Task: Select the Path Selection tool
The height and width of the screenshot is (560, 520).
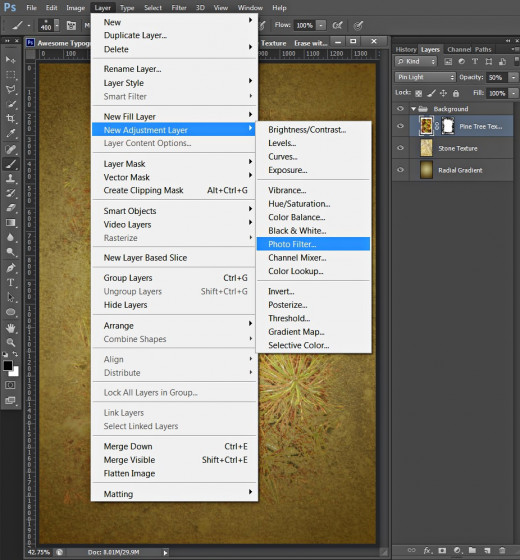Action: click(11, 297)
